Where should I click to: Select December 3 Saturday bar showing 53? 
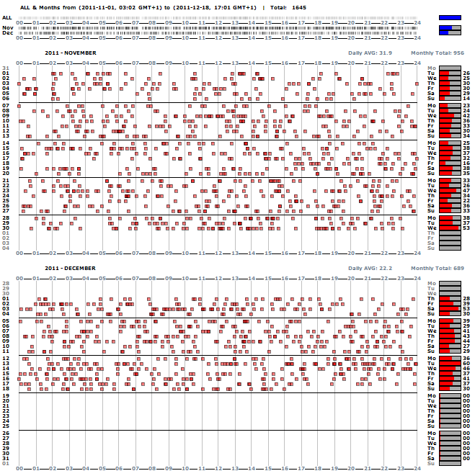tap(450, 308)
